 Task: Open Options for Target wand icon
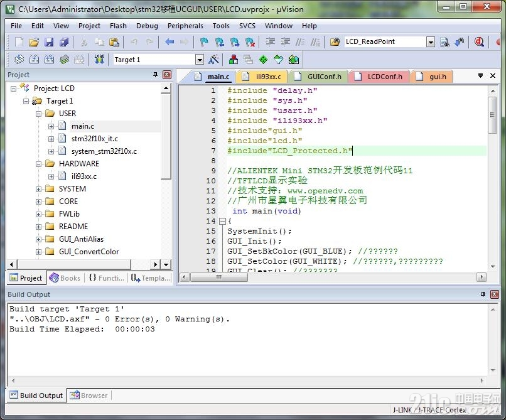pos(213,60)
